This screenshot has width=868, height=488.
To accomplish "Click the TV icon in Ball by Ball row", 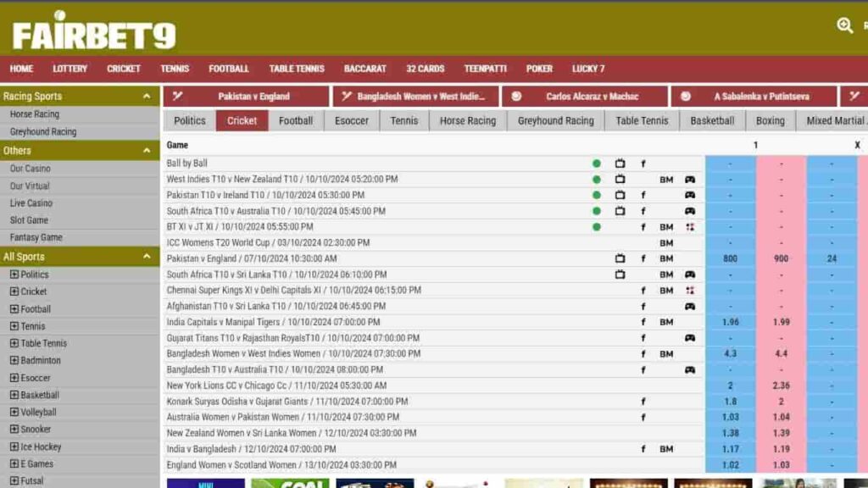I will [x=620, y=164].
